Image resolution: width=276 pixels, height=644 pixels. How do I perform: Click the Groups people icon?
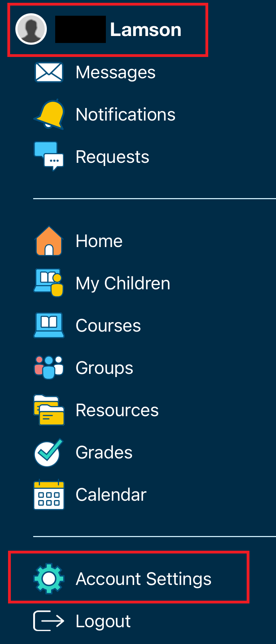point(49,367)
